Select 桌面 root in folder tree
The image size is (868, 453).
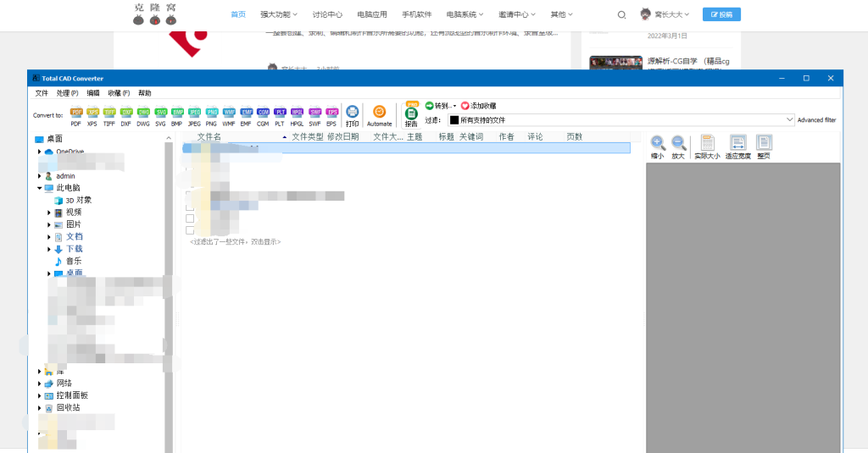coord(54,139)
